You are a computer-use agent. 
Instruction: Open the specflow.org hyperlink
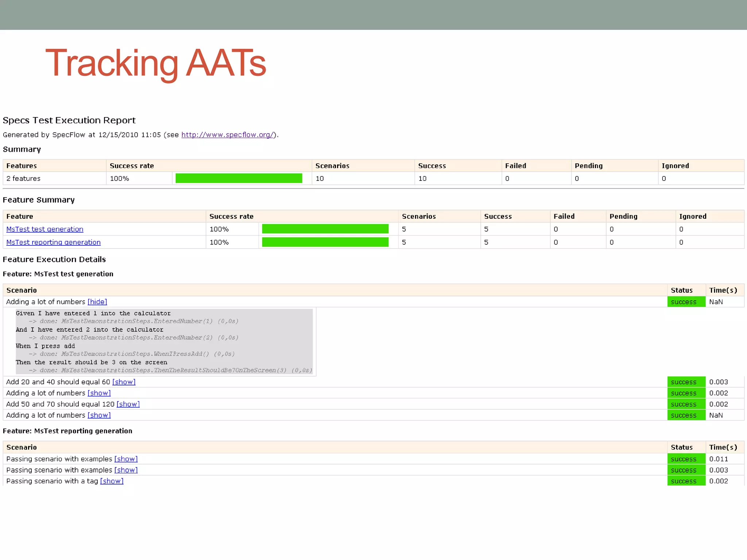tap(228, 135)
